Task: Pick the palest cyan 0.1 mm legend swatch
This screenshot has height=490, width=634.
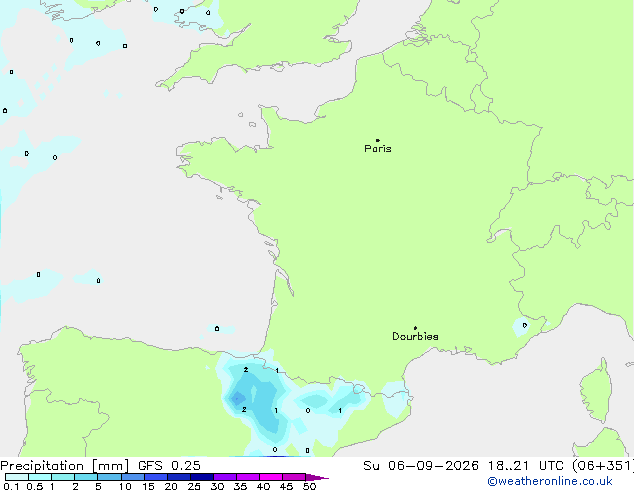Action: point(17,477)
